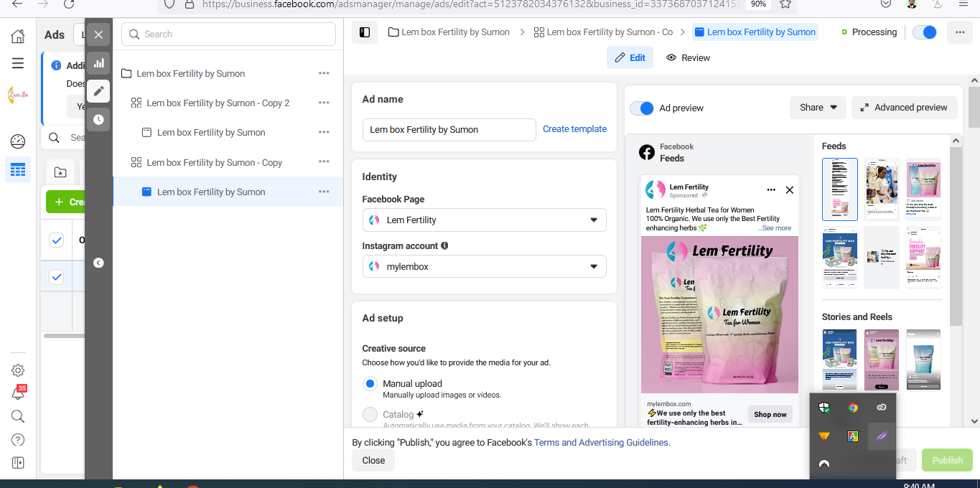The height and width of the screenshot is (488, 980).
Task: Click the tree Search field
Action: tap(228, 34)
